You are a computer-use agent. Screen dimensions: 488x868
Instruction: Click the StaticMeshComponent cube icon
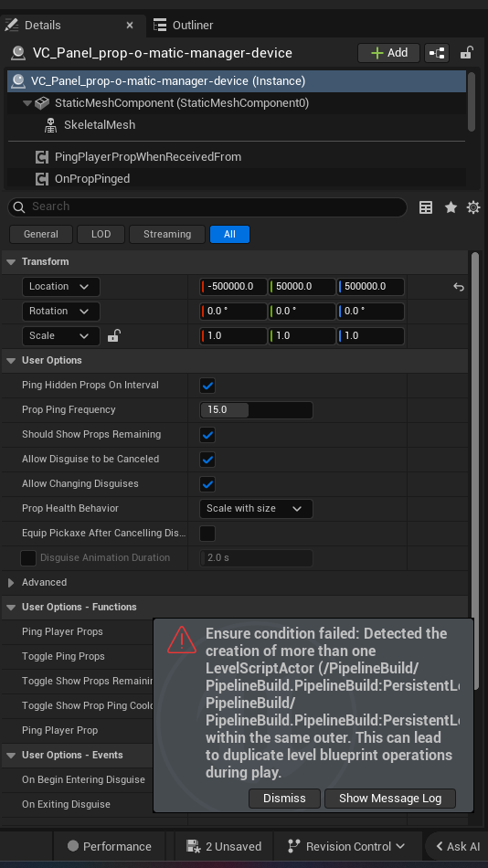(42, 103)
